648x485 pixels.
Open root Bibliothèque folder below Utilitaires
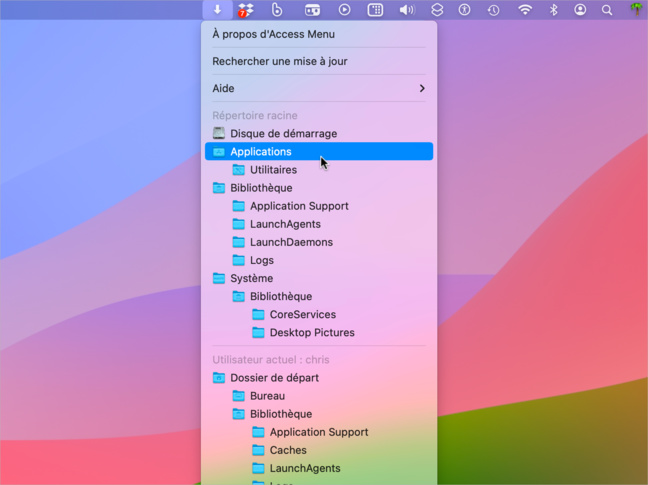(319, 188)
